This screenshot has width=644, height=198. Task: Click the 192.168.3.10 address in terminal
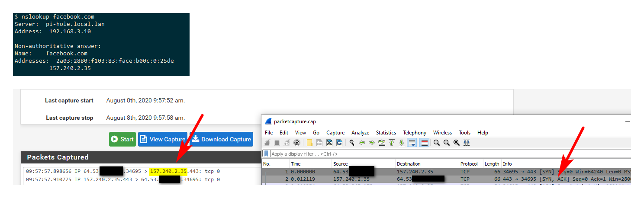pyautogui.click(x=70, y=32)
